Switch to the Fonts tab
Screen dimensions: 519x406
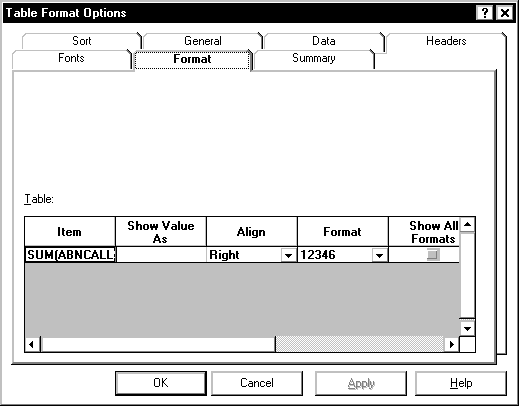pos(71,58)
